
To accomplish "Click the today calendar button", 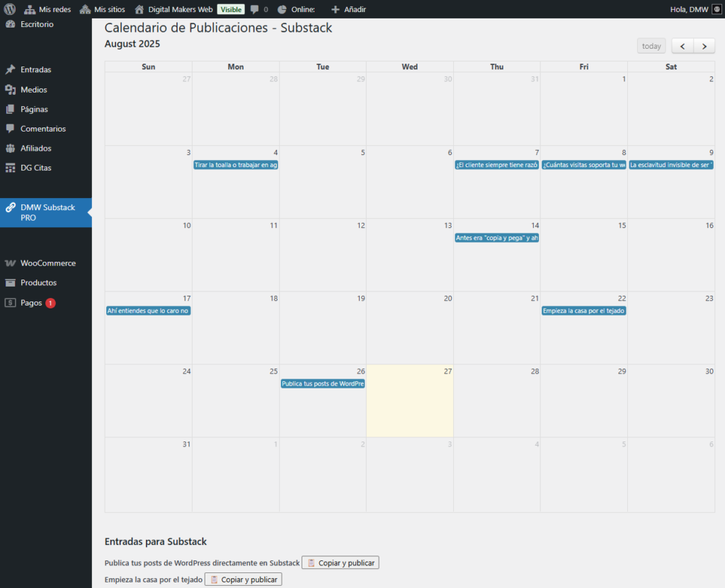I will [651, 46].
